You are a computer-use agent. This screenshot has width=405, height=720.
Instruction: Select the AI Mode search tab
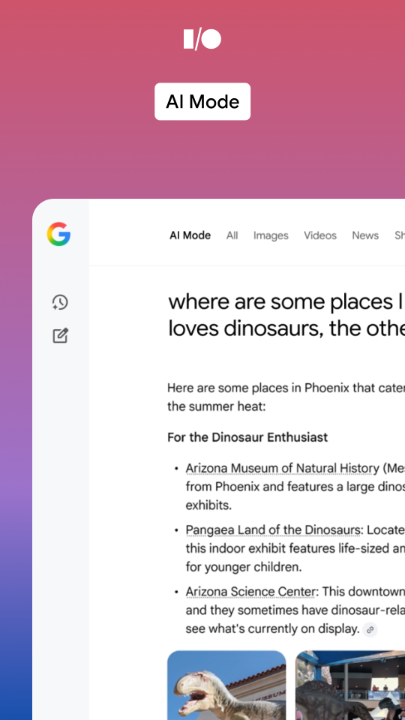pyautogui.click(x=190, y=236)
